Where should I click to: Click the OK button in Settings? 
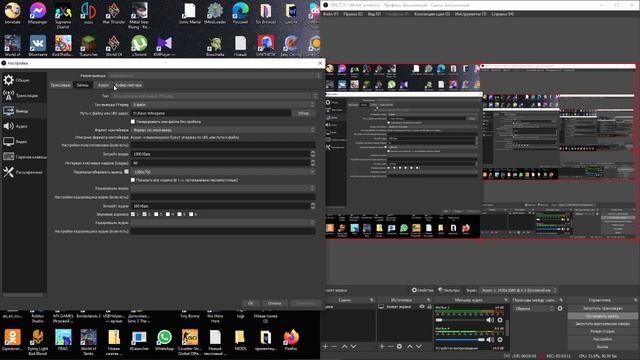point(251,303)
